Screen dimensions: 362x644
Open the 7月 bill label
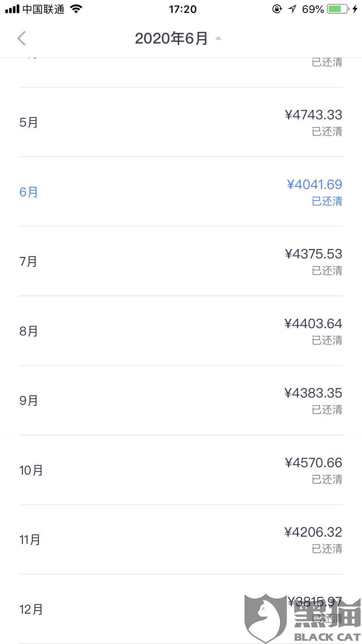tap(29, 262)
